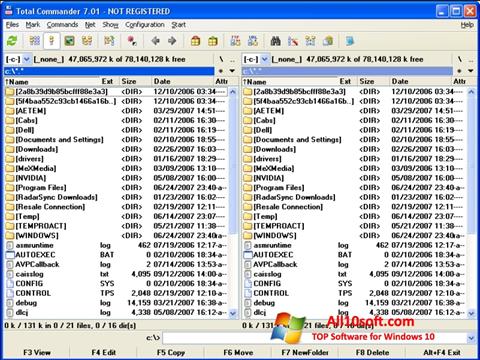This screenshot has height=360, width=480.
Task: Expand the command line history dropdown
Action: coord(471,338)
